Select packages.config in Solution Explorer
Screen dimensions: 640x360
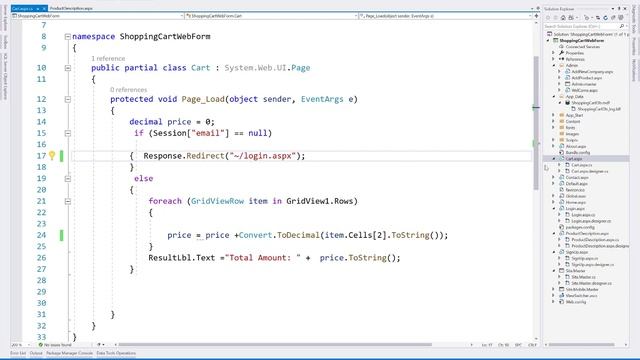pyautogui.click(x=580, y=227)
